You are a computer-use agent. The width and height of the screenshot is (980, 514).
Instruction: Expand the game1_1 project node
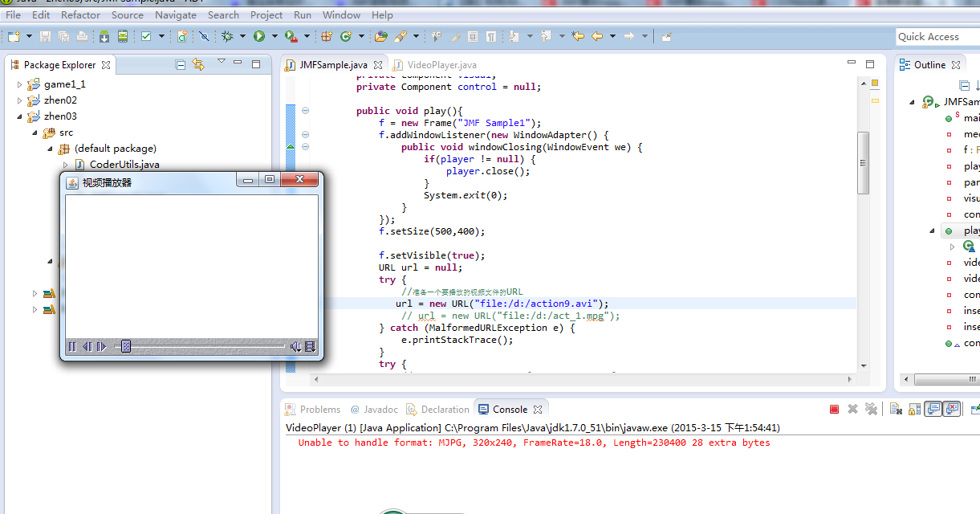coord(20,84)
